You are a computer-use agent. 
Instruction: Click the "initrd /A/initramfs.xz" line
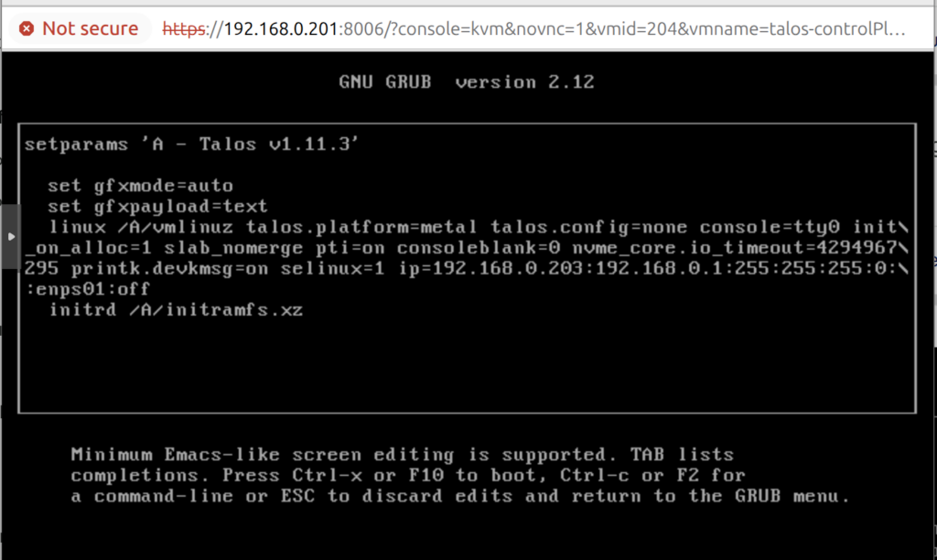tap(175, 310)
